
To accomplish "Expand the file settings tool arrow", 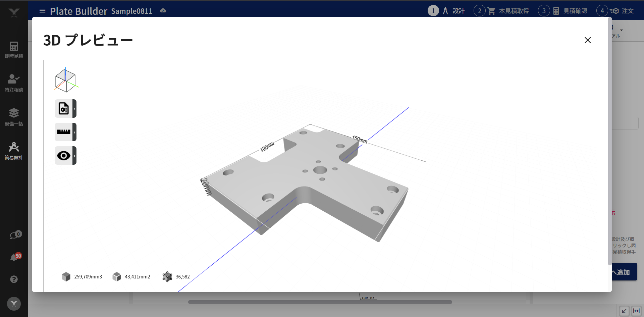I will point(74,109).
